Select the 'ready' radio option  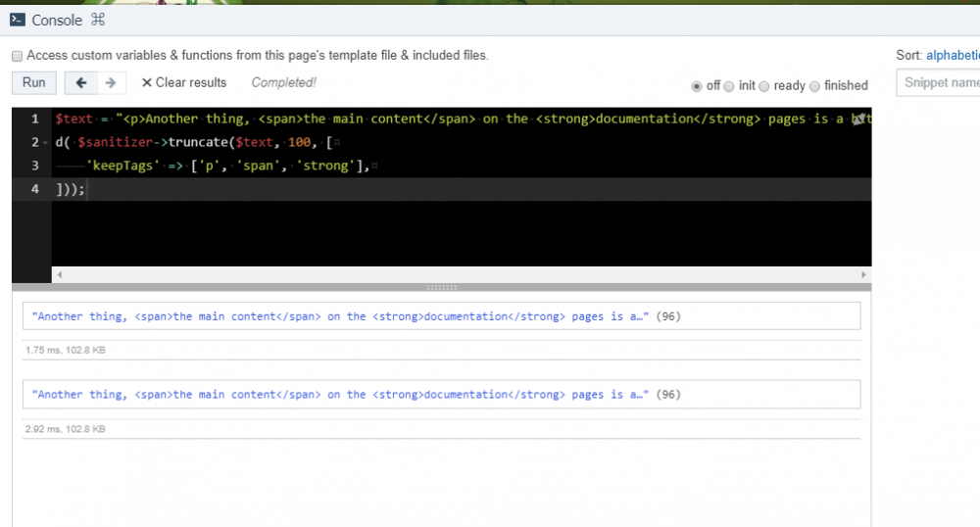[x=764, y=86]
